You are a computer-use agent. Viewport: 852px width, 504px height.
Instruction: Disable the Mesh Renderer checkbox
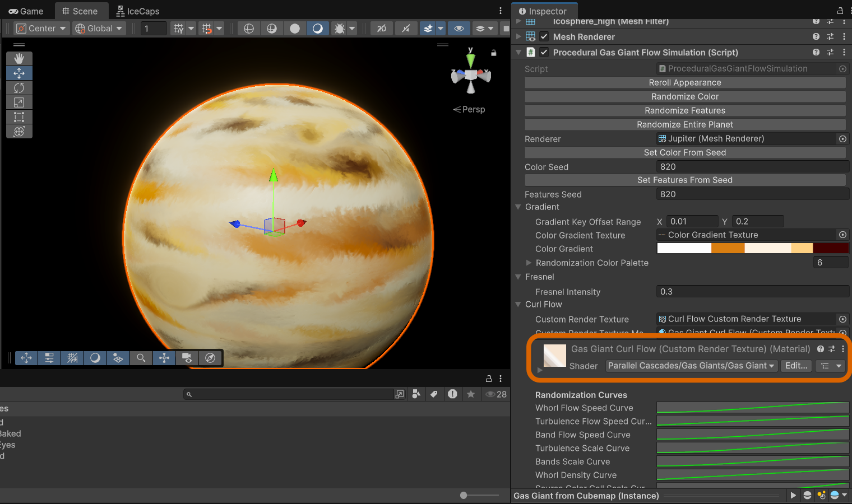point(544,36)
